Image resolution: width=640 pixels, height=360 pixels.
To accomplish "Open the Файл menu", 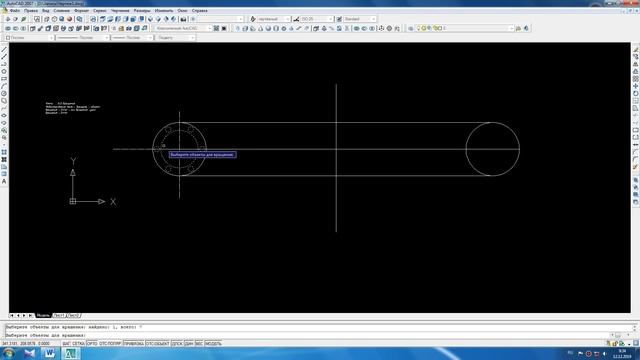I will click(x=15, y=11).
